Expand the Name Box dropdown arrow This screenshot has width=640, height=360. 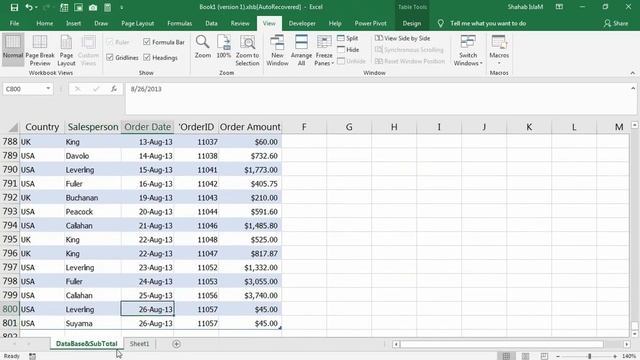(48, 89)
